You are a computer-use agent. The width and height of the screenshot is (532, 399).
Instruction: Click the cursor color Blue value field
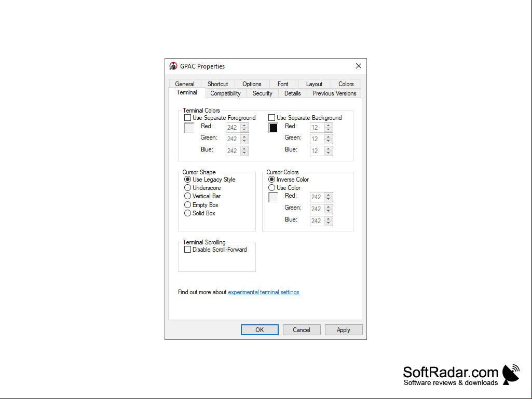[317, 221]
